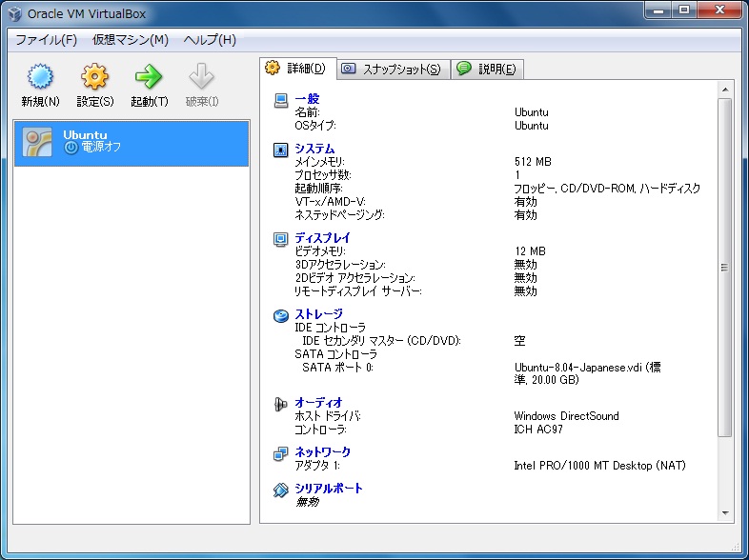The width and height of the screenshot is (749, 560).
Task: Click the 512 MB memory value
Action: (533, 162)
